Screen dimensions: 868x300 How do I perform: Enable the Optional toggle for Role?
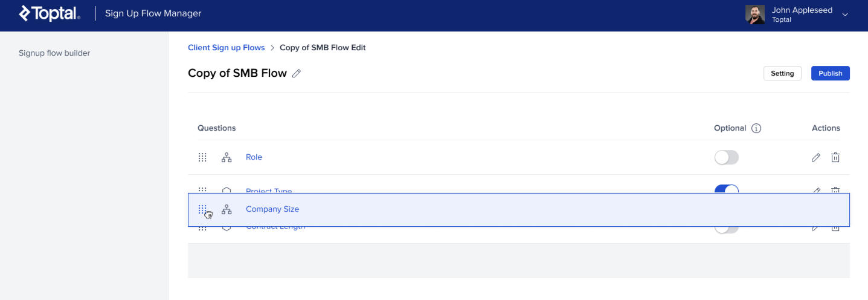726,157
